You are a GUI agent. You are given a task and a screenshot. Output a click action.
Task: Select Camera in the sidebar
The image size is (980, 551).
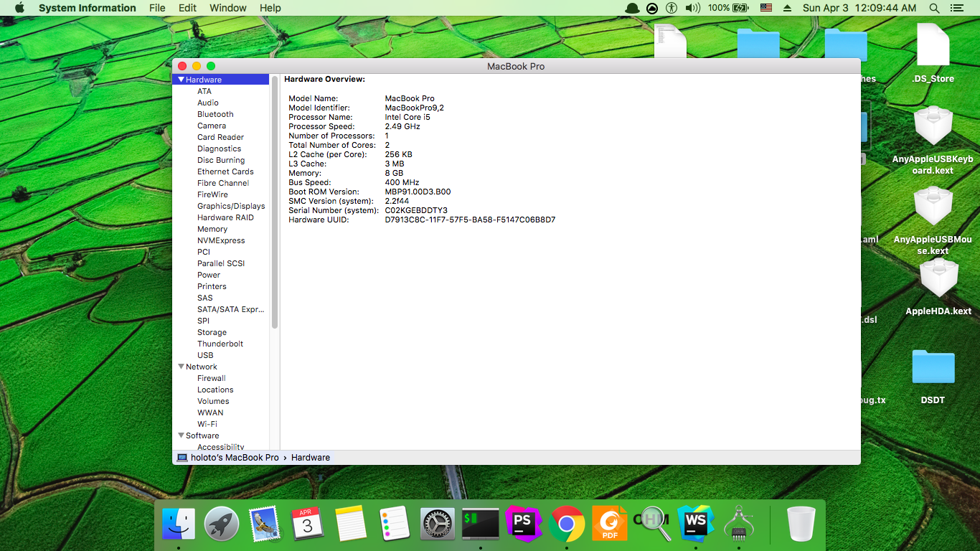click(212, 126)
